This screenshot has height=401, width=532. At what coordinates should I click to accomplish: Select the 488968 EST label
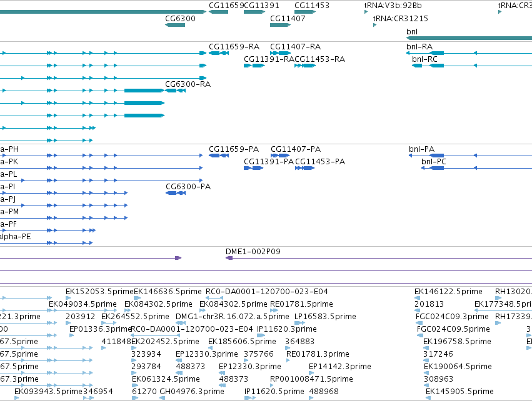(x=324, y=392)
